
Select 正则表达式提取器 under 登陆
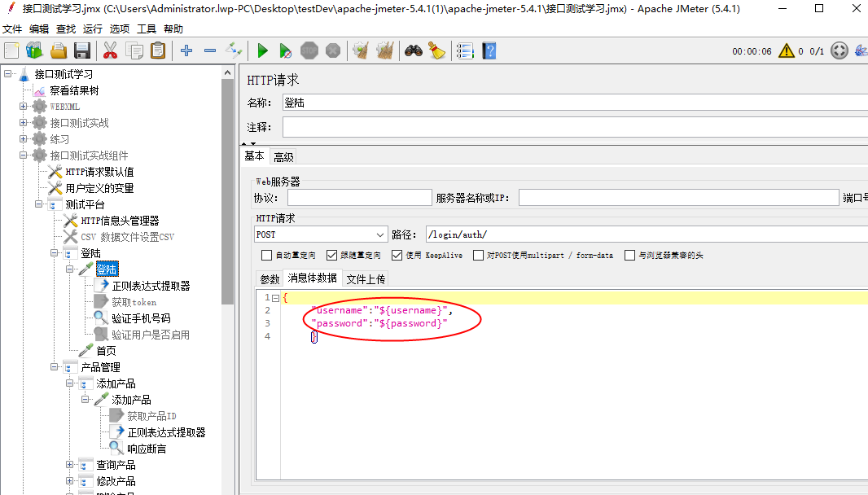(151, 286)
